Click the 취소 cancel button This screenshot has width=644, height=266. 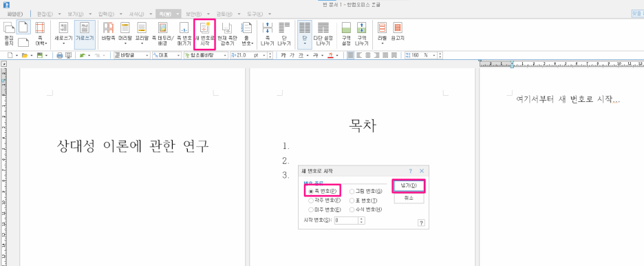tap(409, 198)
